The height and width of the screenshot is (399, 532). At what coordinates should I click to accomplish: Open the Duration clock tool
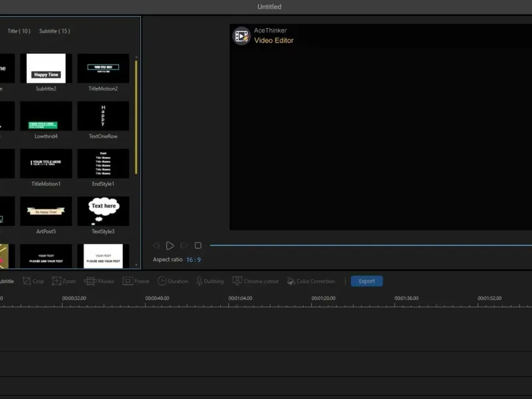[162, 281]
